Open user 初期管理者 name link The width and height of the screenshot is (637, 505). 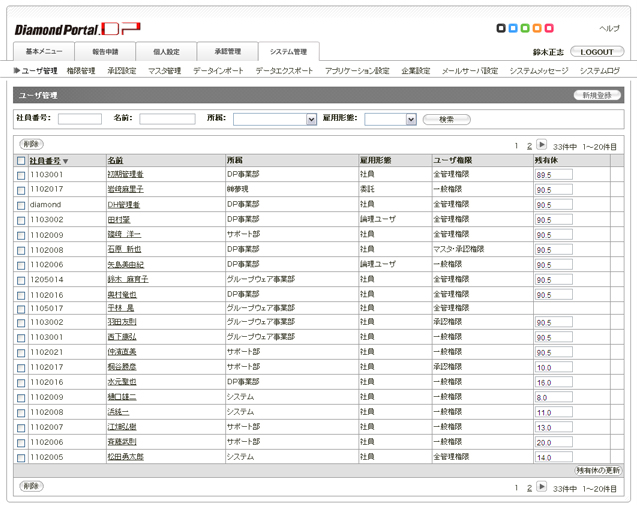126,174
